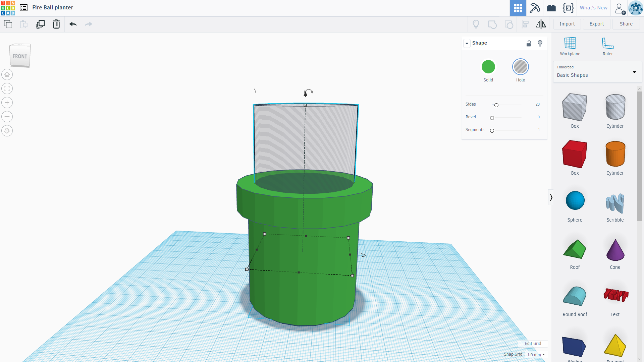Click the Share button

(626, 24)
